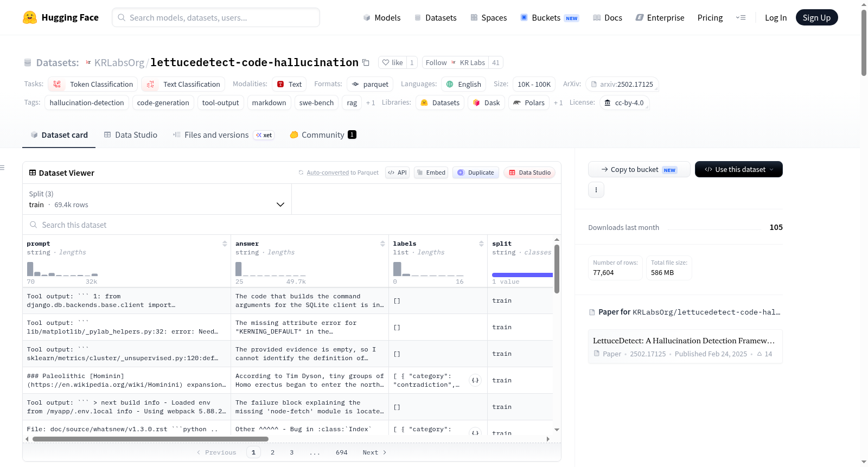Show additional libraries via +1 after Polars
The image size is (868, 467).
[x=558, y=103]
